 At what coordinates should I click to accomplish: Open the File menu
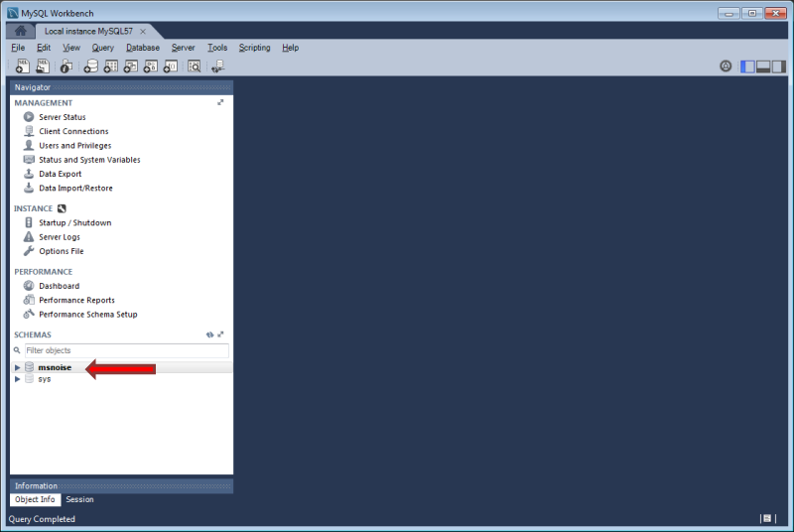(18, 48)
